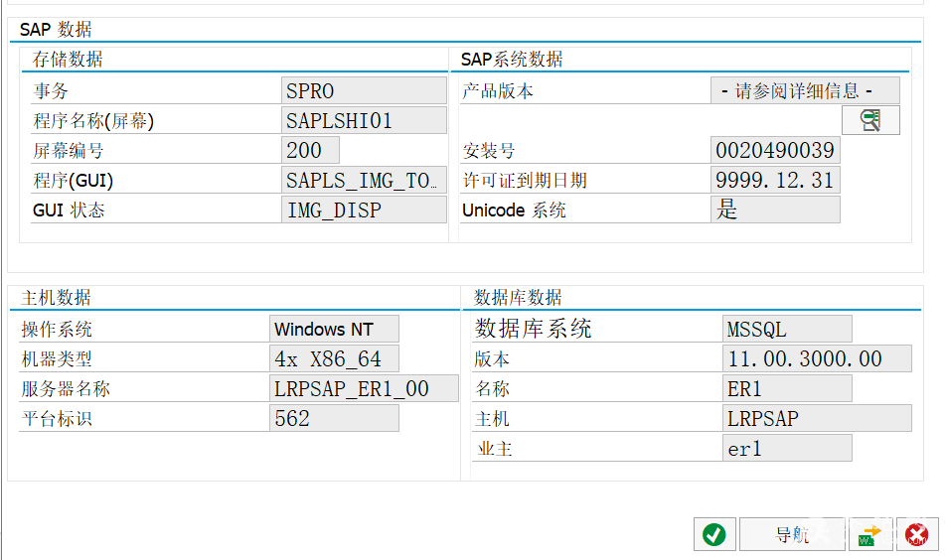Confirm with the green checkmark button

click(x=714, y=534)
